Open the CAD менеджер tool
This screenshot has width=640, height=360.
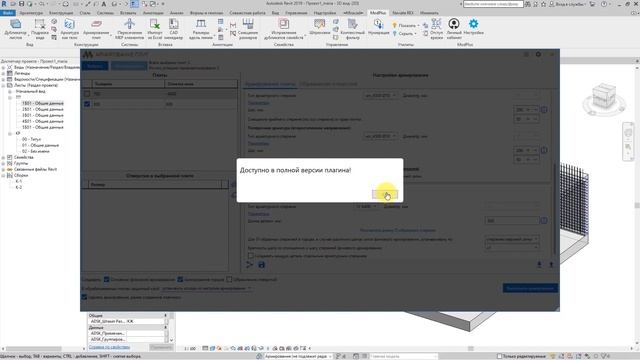(x=173, y=29)
